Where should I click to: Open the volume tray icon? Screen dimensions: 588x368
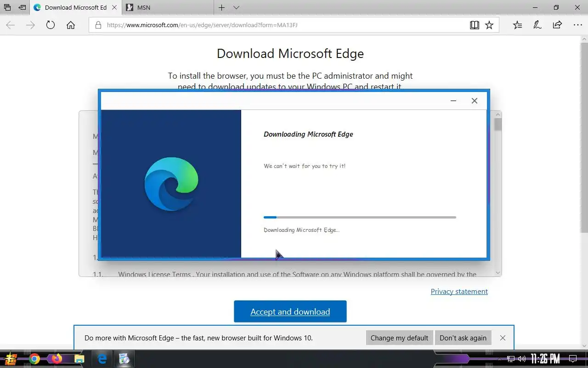(x=522, y=359)
